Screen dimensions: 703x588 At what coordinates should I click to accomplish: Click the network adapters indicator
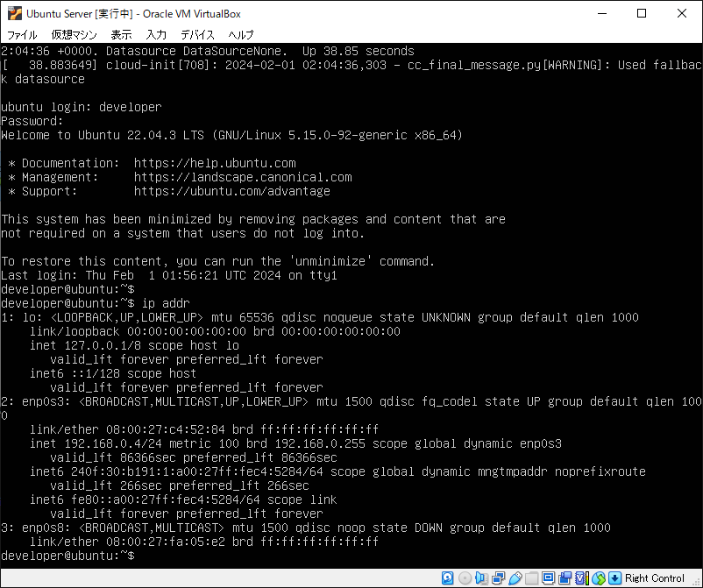click(498, 578)
